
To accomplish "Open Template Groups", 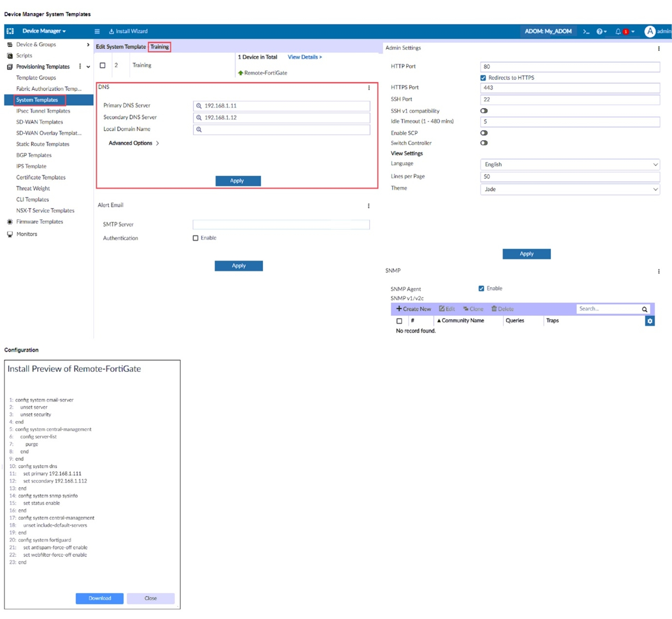I will [36, 78].
